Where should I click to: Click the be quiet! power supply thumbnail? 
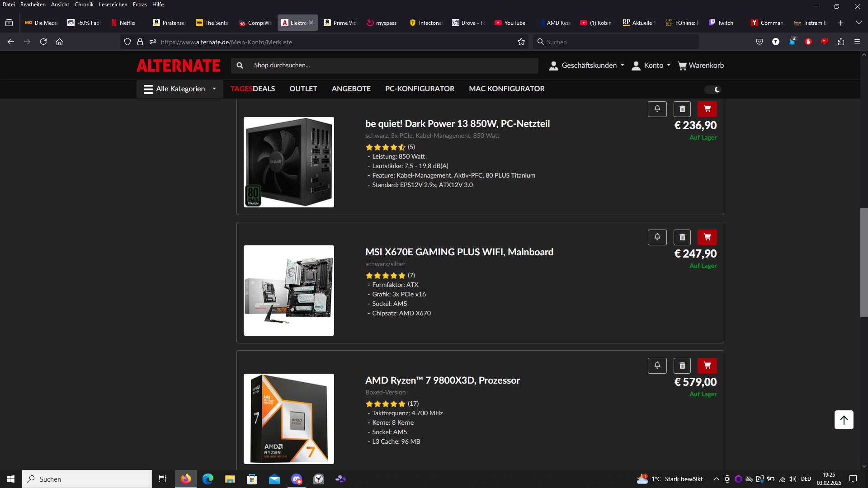(x=289, y=162)
